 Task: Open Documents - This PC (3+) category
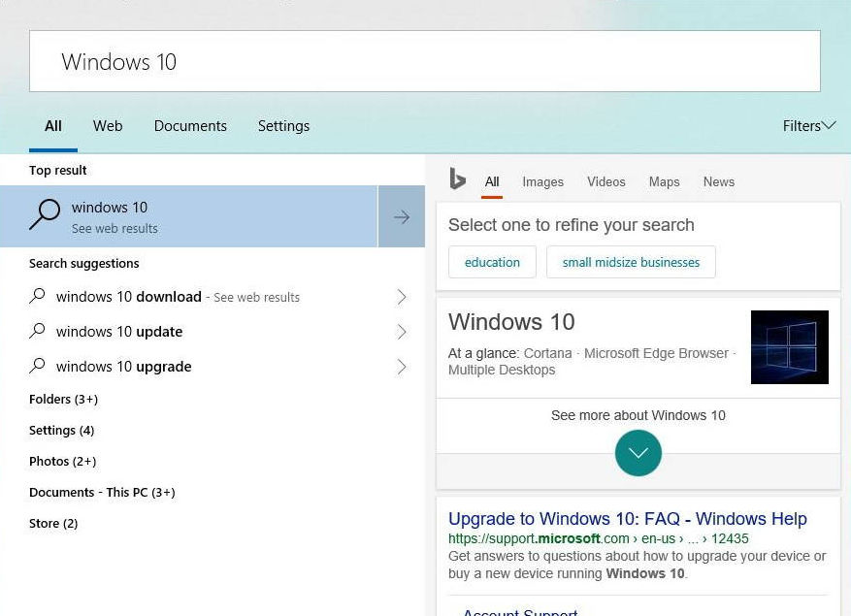coord(102,492)
